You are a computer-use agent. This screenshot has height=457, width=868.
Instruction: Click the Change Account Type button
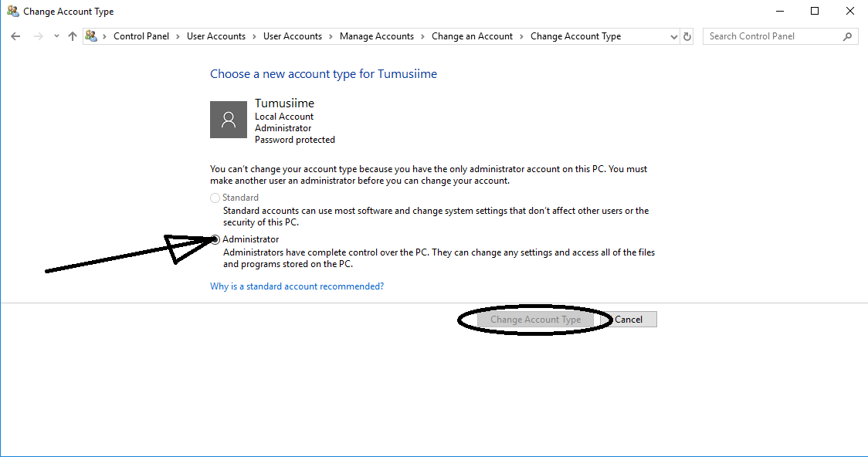click(536, 319)
